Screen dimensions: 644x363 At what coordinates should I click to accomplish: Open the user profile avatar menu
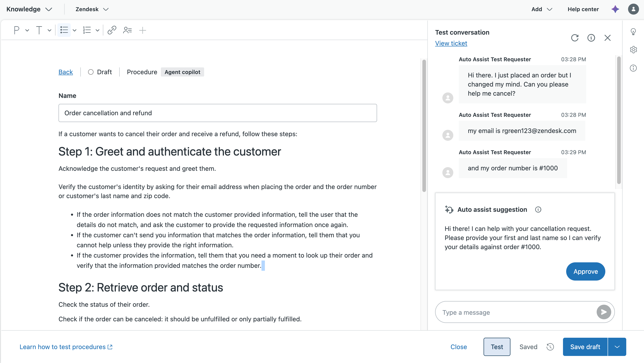[x=633, y=9]
